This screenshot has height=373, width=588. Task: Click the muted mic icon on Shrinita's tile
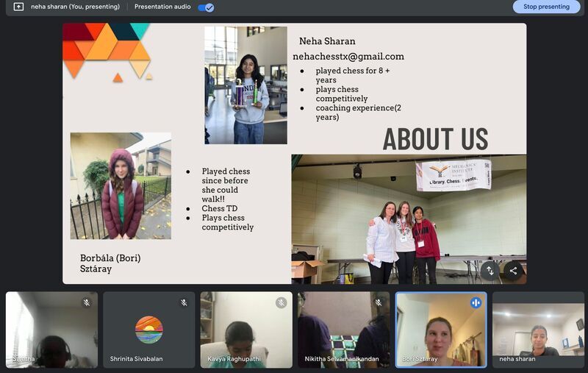[184, 302]
